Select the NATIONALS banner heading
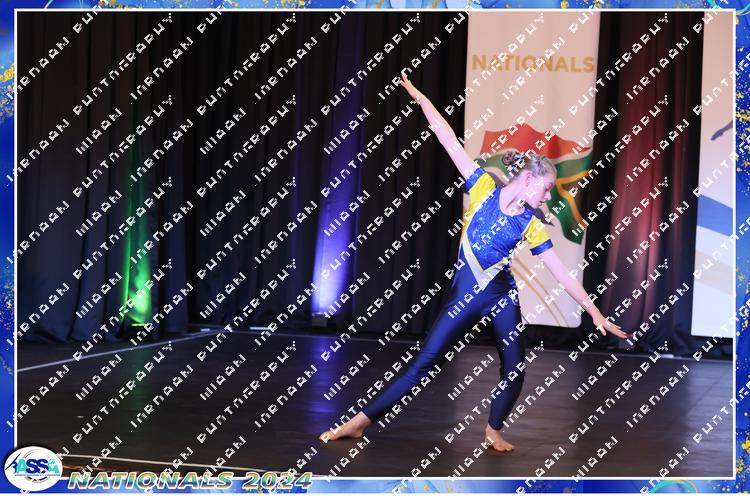This screenshot has width=750, height=500. point(532,63)
